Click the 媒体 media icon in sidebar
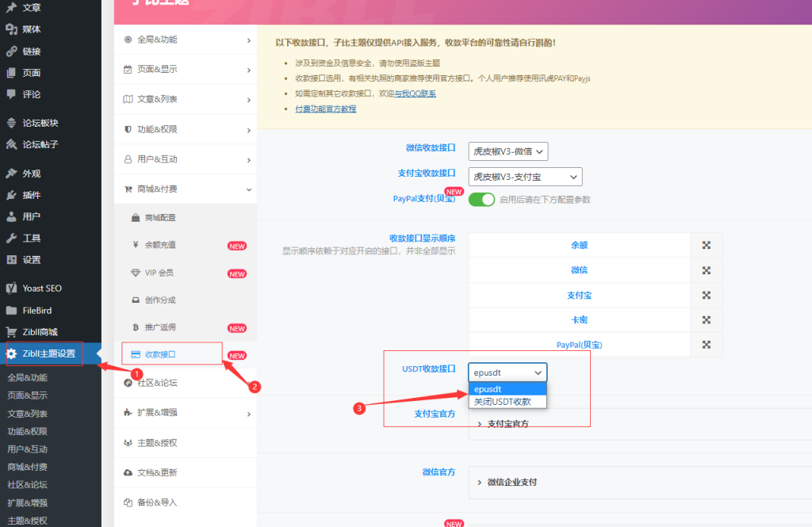Screen dimensions: 812x527 pyautogui.click(x=11, y=29)
